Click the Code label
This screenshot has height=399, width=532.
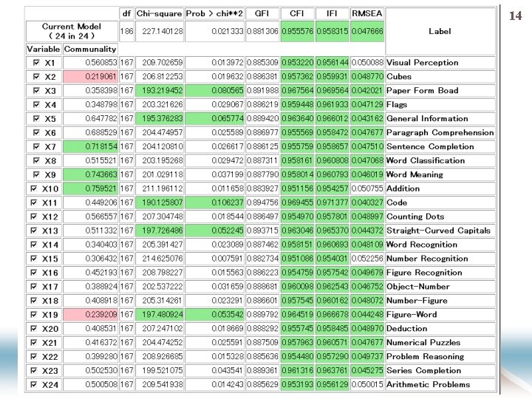click(397, 202)
